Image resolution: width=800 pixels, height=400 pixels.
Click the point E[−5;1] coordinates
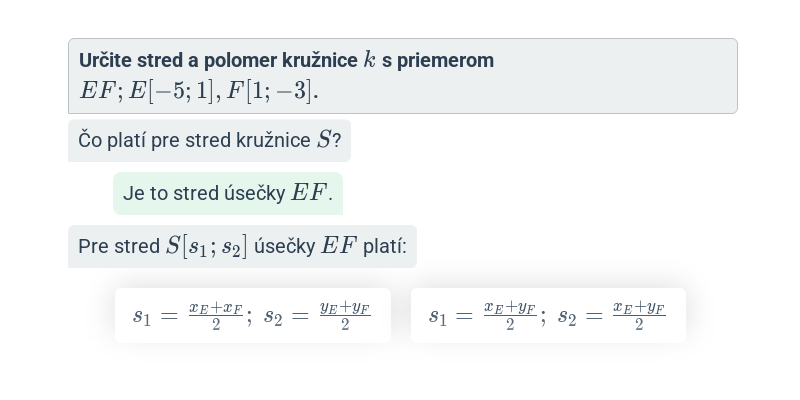point(171,91)
